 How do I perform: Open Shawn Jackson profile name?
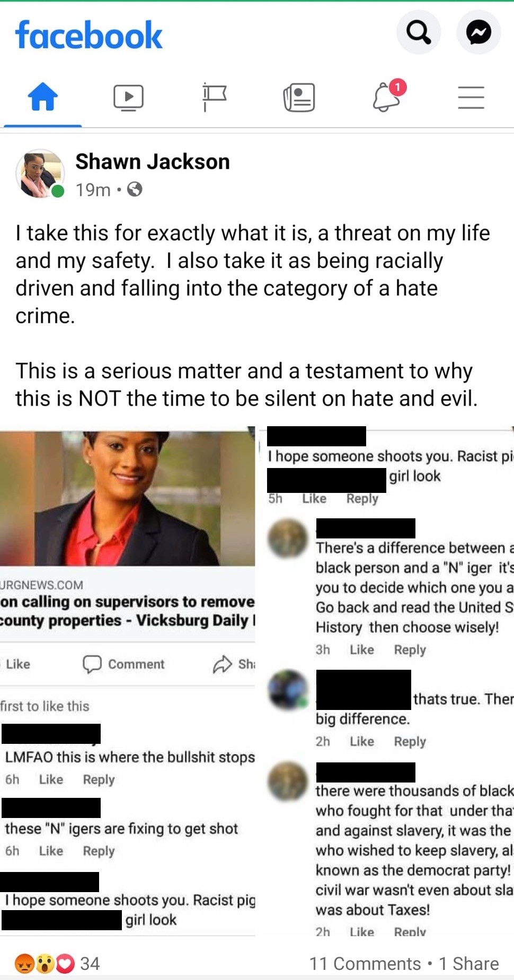[153, 161]
